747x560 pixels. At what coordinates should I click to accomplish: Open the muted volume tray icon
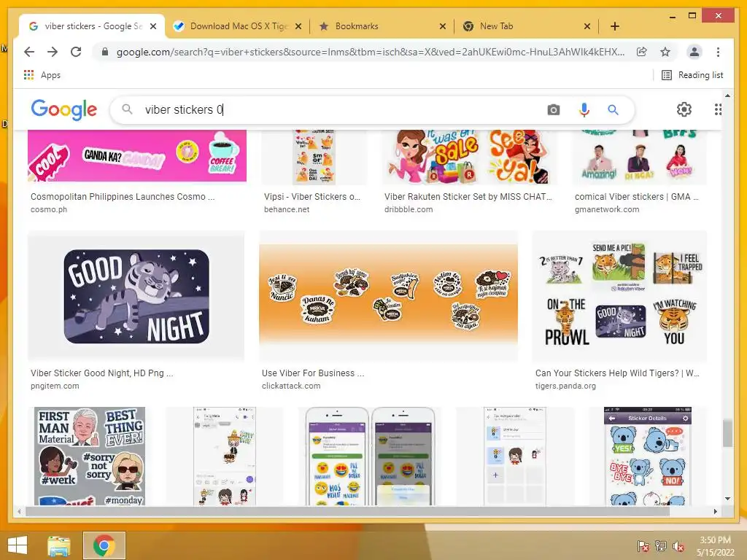pyautogui.click(x=678, y=546)
